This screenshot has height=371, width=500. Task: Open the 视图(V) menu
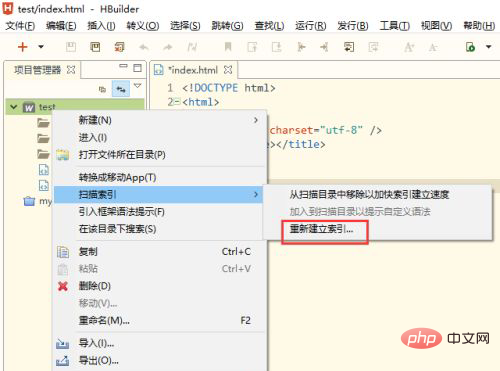436,25
